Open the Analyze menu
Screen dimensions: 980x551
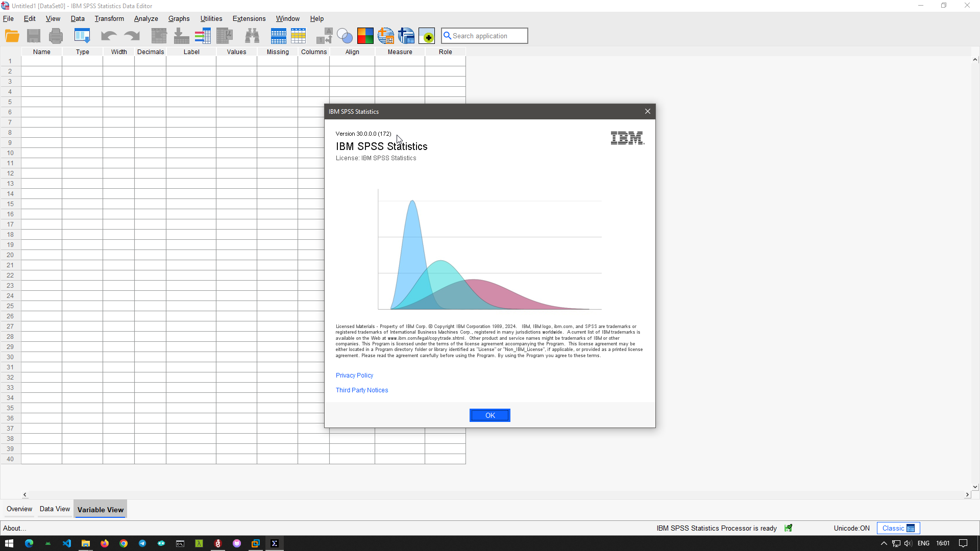click(146, 18)
